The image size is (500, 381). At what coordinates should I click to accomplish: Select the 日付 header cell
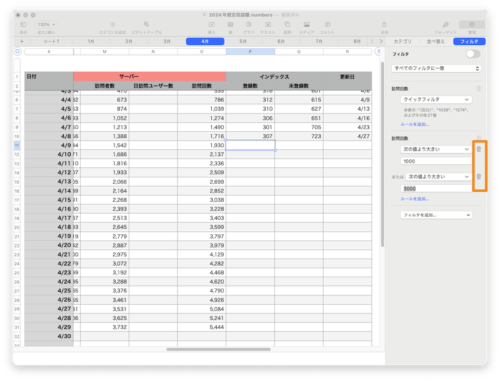(49, 77)
